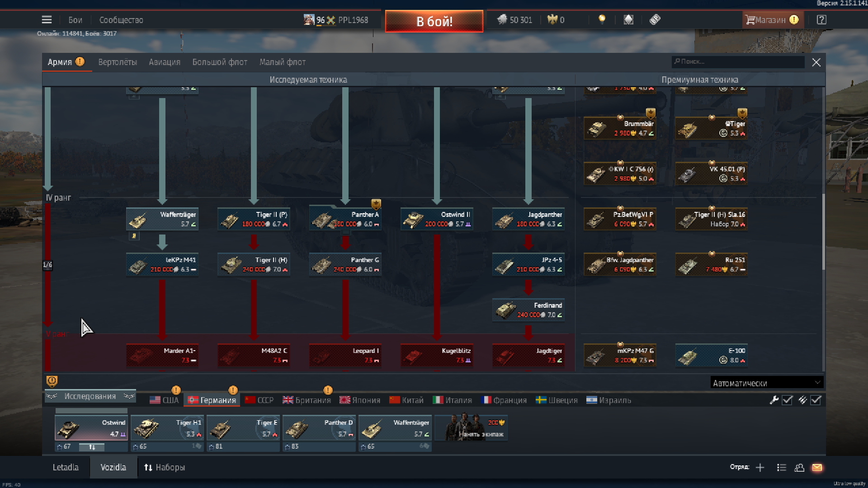
Task: Select the premium mKPz M47 G
Action: [x=620, y=356]
